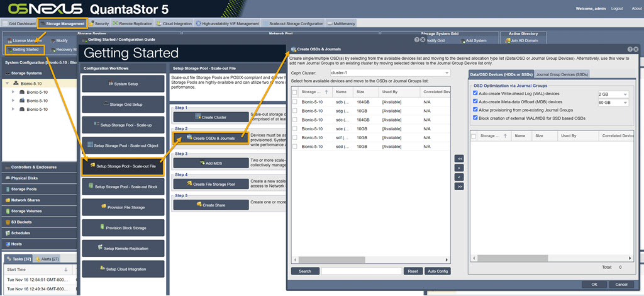Click Create Share step button
The image size is (644, 296).
coord(211,205)
